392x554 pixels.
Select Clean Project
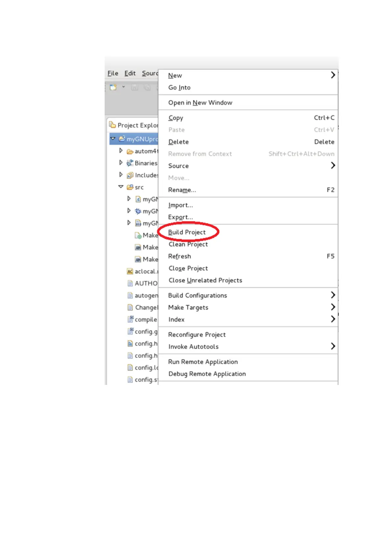point(248,244)
